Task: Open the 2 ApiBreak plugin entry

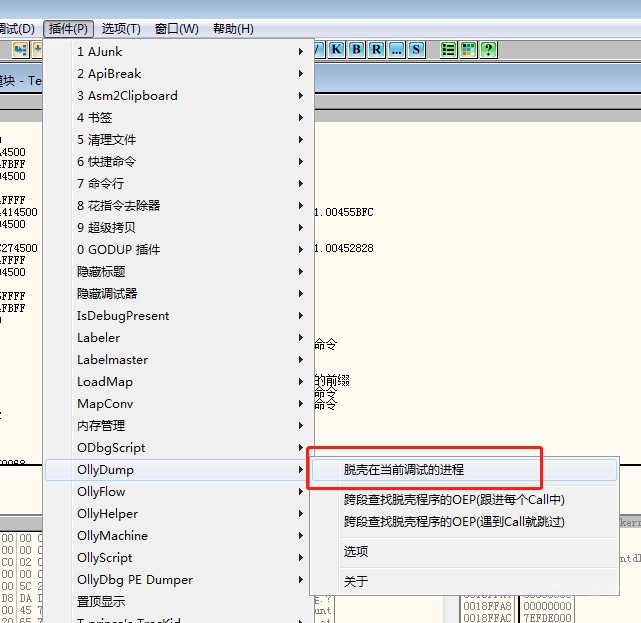Action: pos(179,74)
